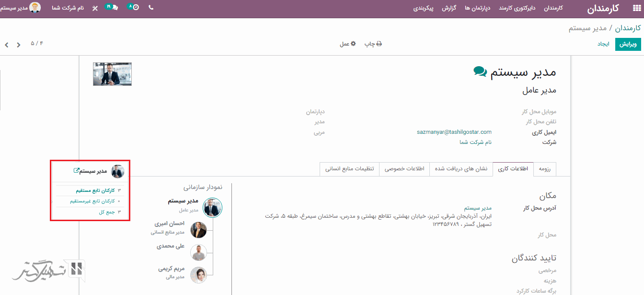Viewport: 644px width, 295px height.
Task: Switch to the رزومه tab
Action: [x=545, y=169]
